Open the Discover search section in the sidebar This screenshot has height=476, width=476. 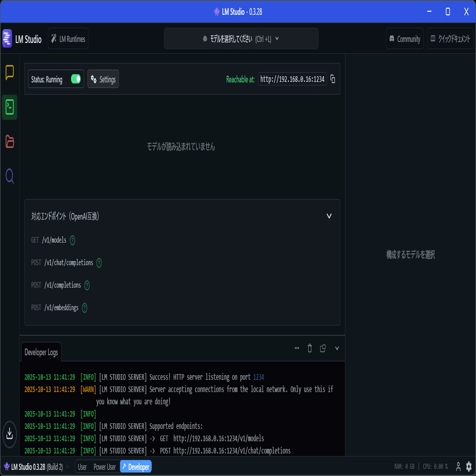tap(9, 176)
